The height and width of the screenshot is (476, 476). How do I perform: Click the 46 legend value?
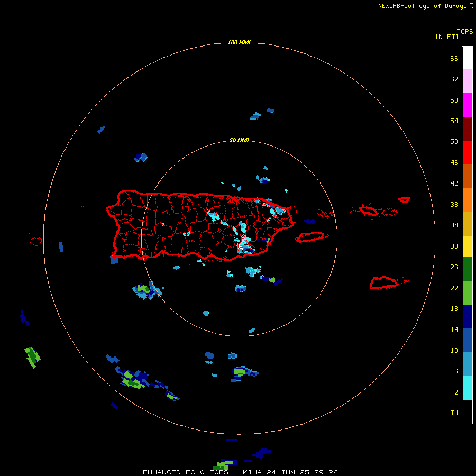pyautogui.click(x=454, y=162)
